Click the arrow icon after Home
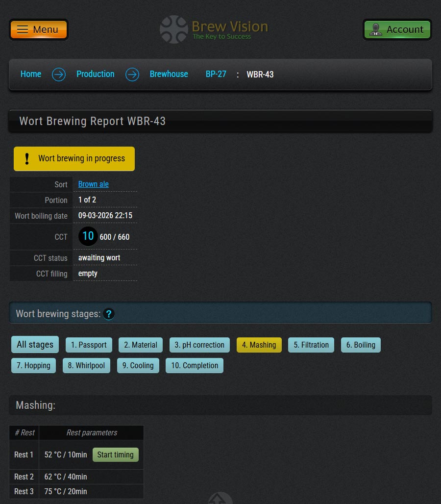The width and height of the screenshot is (441, 504). click(59, 75)
